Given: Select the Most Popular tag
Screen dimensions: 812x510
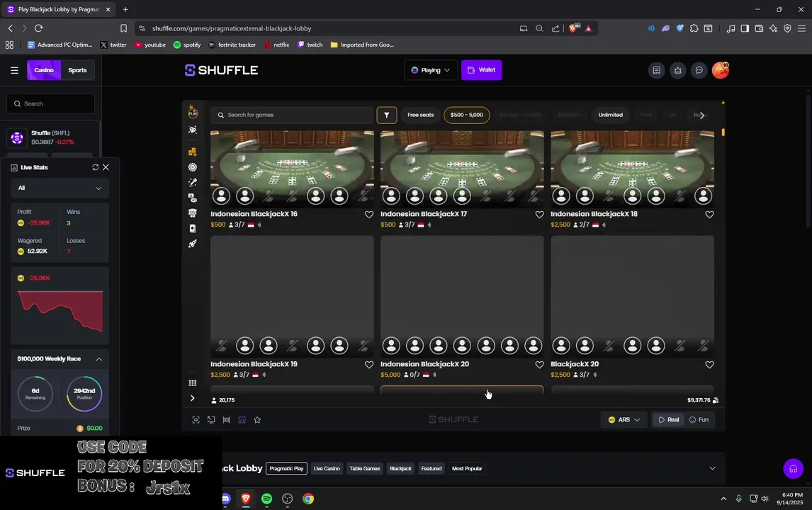Looking at the screenshot, I should coord(467,469).
